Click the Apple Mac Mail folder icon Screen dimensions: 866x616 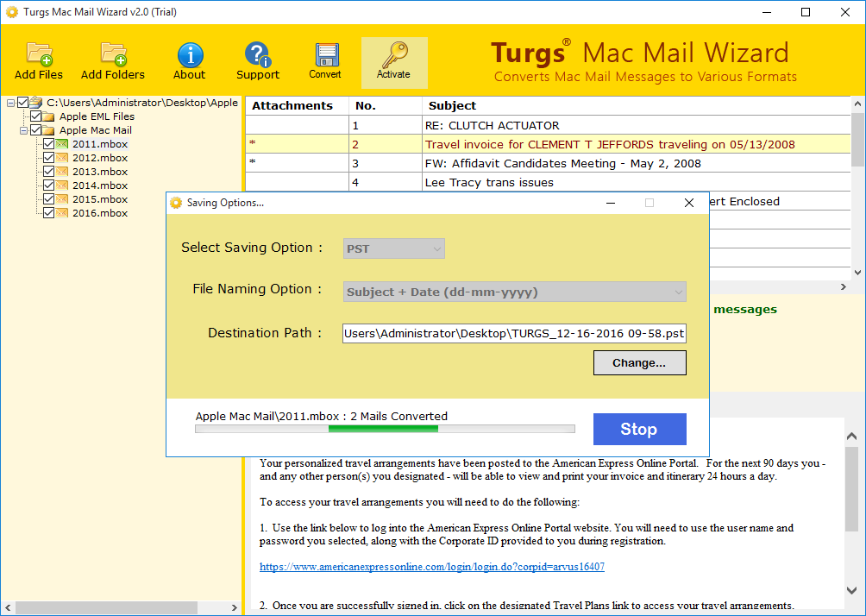tap(48, 130)
